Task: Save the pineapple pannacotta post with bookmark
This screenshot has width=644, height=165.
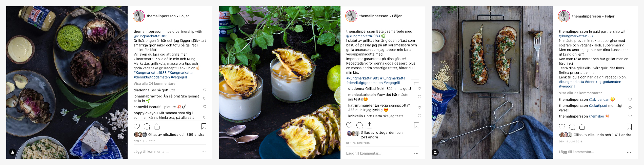Action: (416, 125)
